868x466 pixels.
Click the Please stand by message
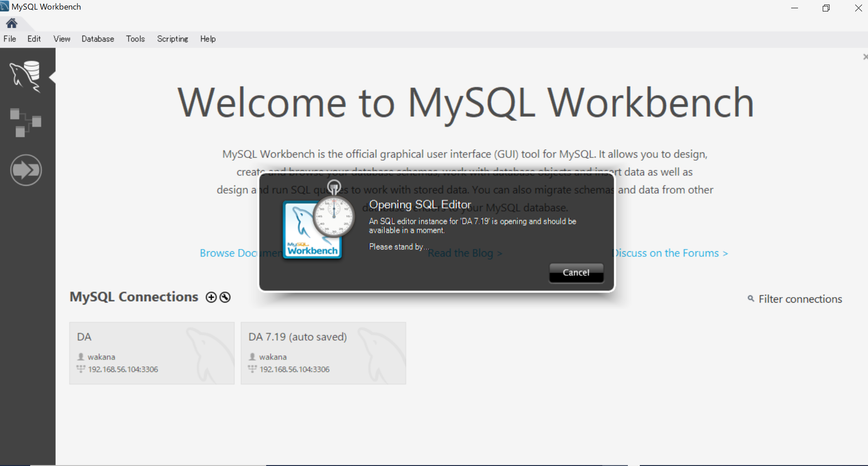coord(399,247)
